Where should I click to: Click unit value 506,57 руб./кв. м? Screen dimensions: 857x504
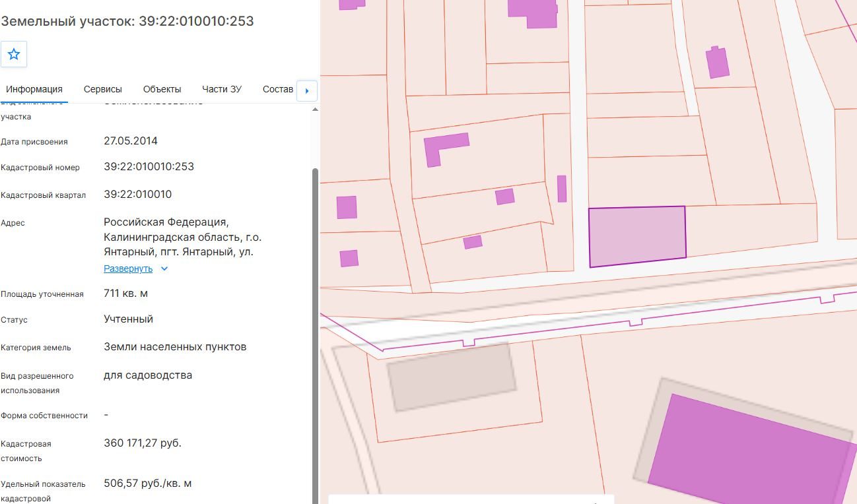(148, 483)
